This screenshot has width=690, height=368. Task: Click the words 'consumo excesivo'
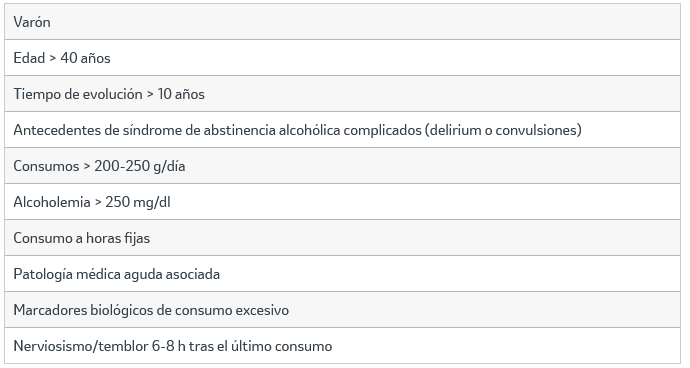[x=232, y=310]
